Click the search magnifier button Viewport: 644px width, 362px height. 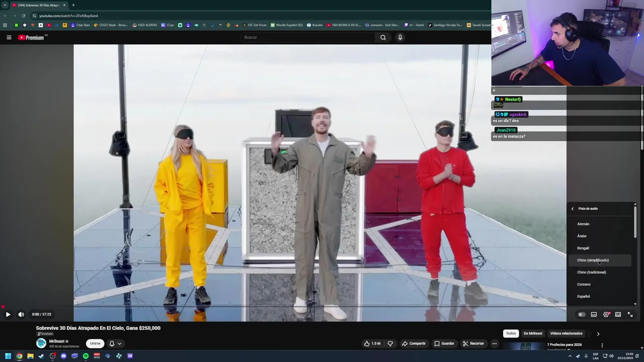click(x=383, y=37)
